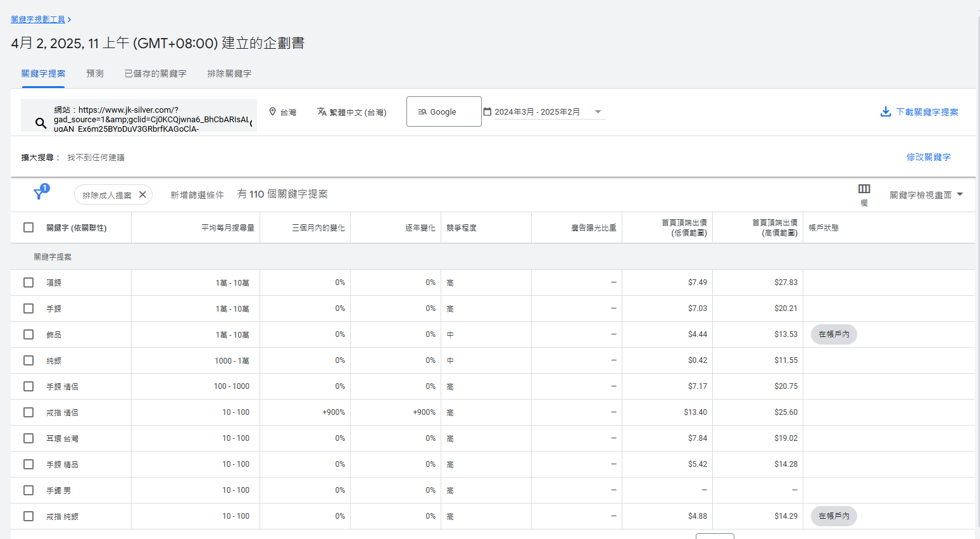
Task: Open the columns (欄) icon
Action: pyautogui.click(x=864, y=189)
